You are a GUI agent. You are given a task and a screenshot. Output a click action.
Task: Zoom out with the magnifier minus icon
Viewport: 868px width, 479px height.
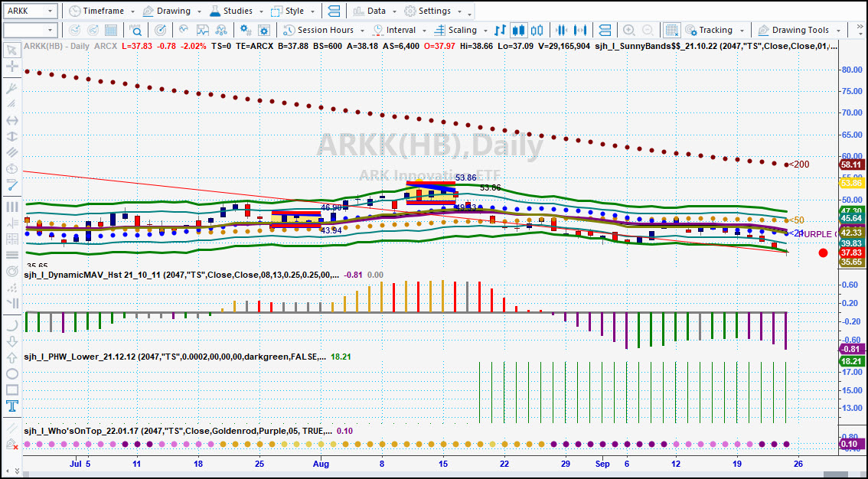tap(647, 30)
